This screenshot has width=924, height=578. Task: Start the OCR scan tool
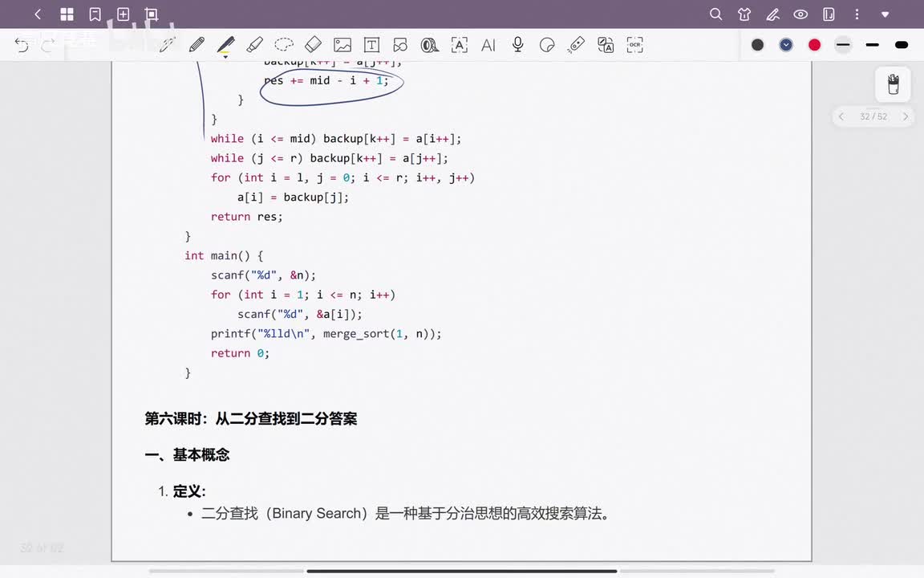pyautogui.click(x=634, y=45)
